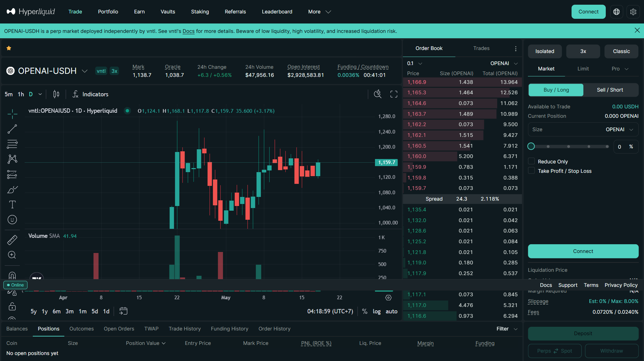Switch to the Trades tab
The width and height of the screenshot is (644, 361).
481,48
